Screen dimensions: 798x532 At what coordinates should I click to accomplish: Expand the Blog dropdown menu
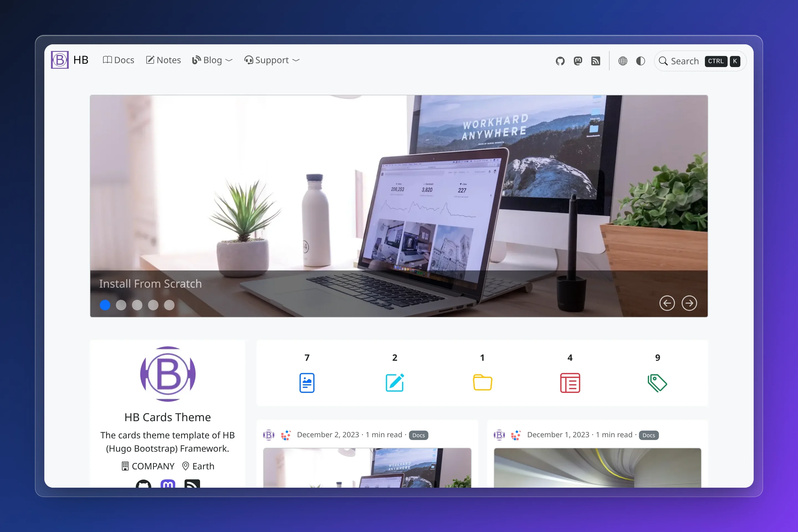click(x=213, y=60)
